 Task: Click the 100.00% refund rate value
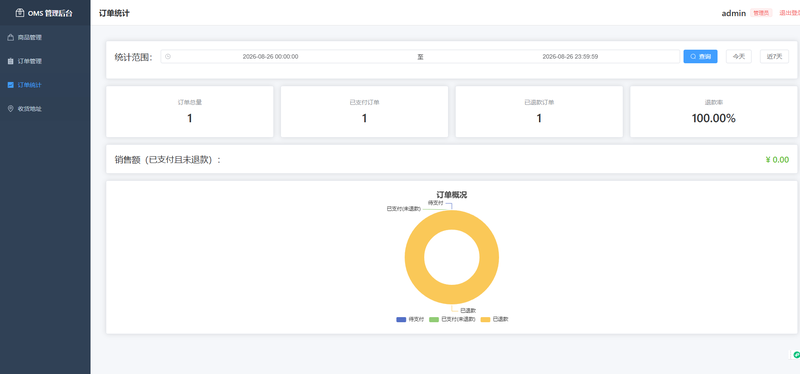pyautogui.click(x=713, y=118)
